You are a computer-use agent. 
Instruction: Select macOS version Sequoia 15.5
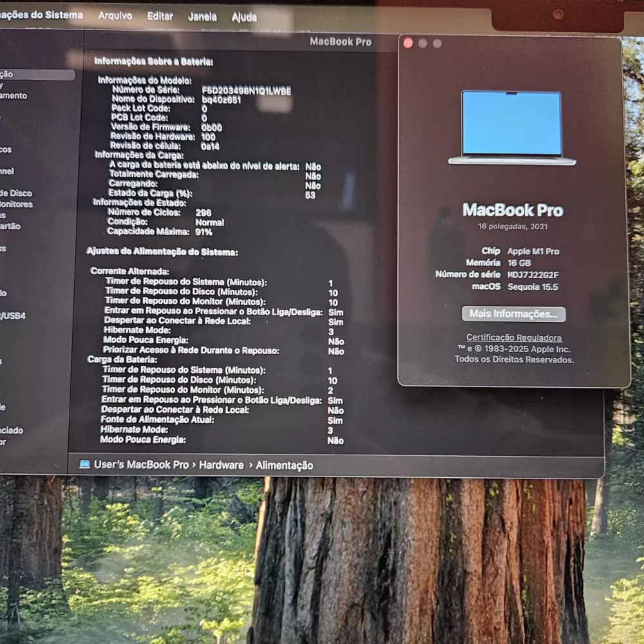(x=533, y=287)
